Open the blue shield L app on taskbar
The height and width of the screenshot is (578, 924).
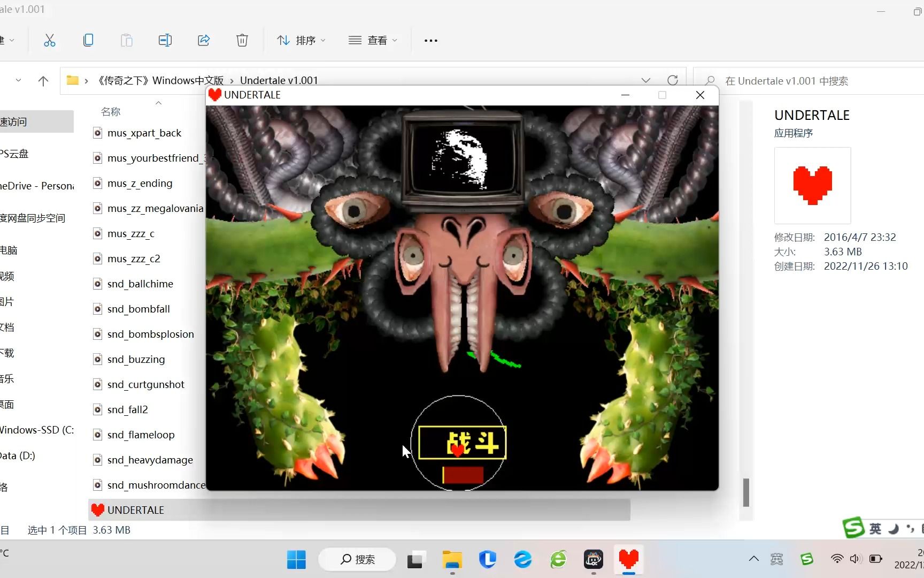coord(488,560)
